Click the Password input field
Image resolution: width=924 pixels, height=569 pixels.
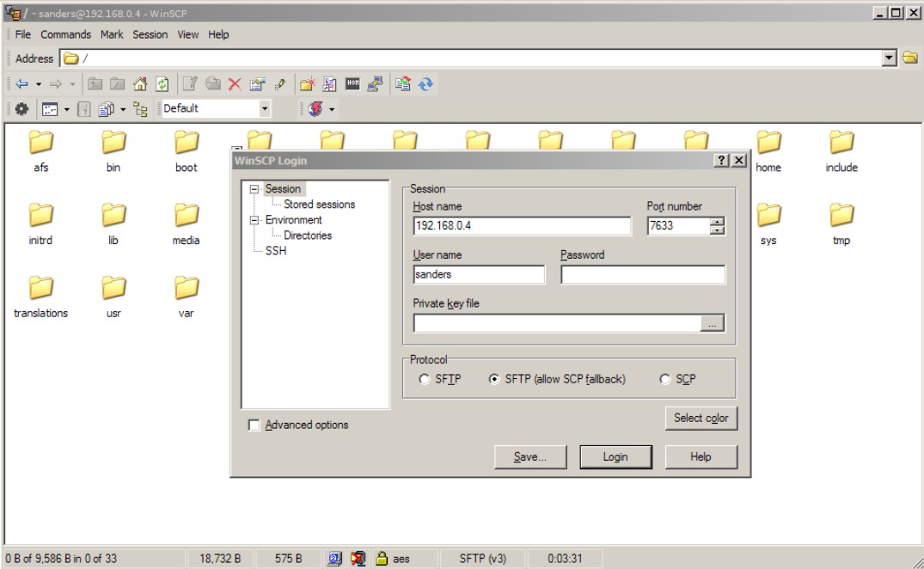pyautogui.click(x=643, y=274)
